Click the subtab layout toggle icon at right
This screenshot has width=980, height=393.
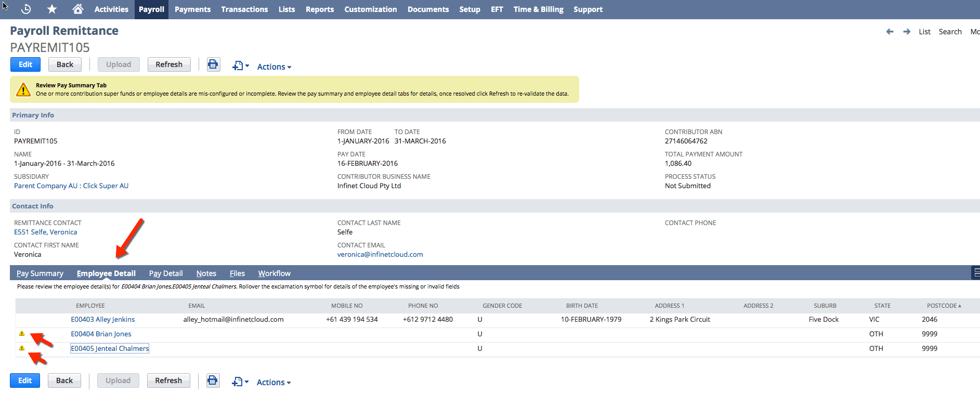click(976, 272)
